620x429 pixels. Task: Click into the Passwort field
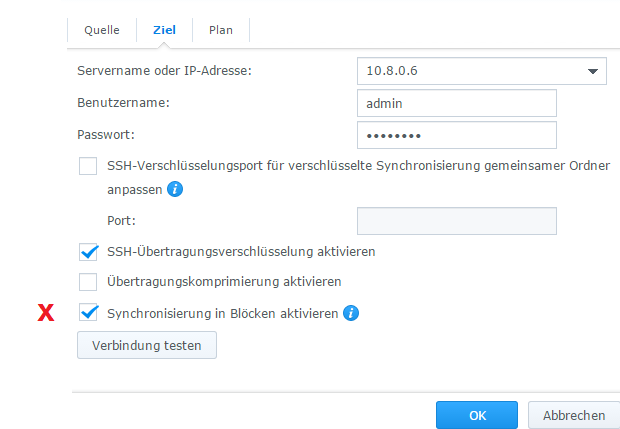(x=456, y=135)
